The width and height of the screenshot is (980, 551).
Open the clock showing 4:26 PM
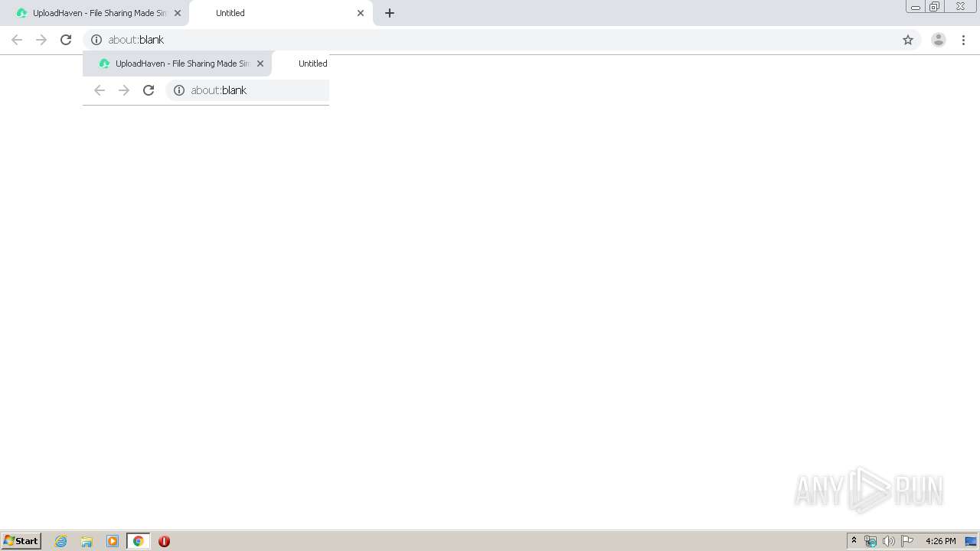pos(940,541)
